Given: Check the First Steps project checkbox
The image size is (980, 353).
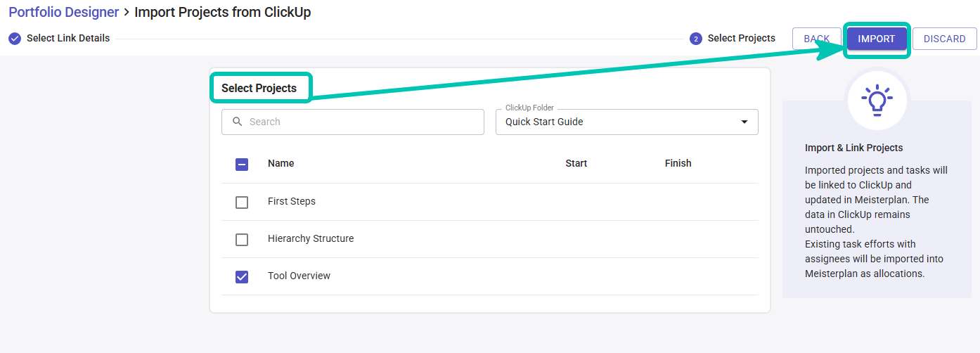Looking at the screenshot, I should (x=242, y=202).
